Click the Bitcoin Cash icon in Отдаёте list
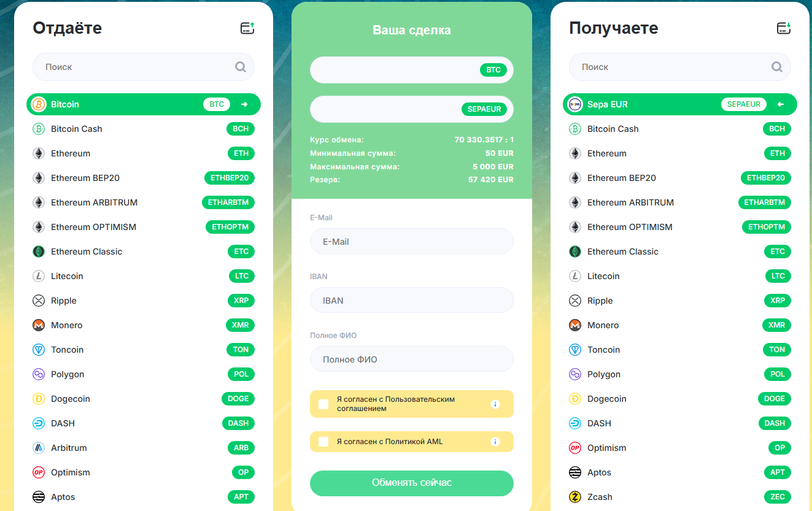Screen dimensions: 812x511 [x=39, y=129]
